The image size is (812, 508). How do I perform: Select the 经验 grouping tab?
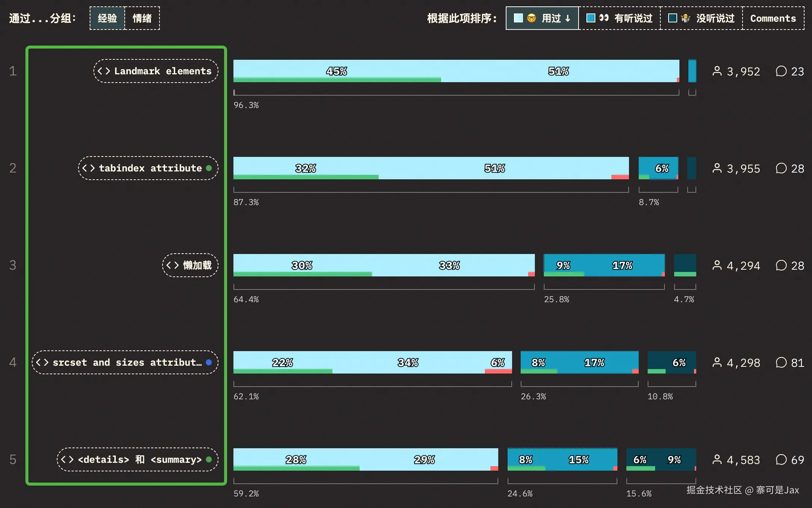coord(107,18)
